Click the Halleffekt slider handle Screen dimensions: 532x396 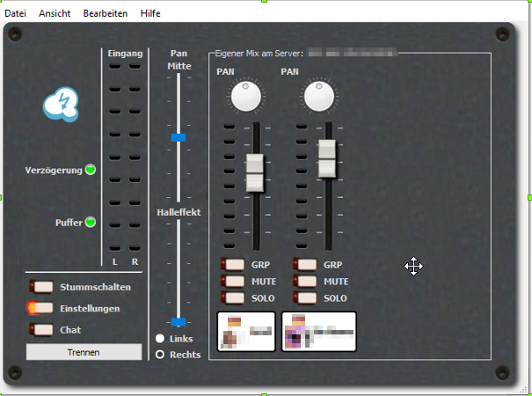179,322
